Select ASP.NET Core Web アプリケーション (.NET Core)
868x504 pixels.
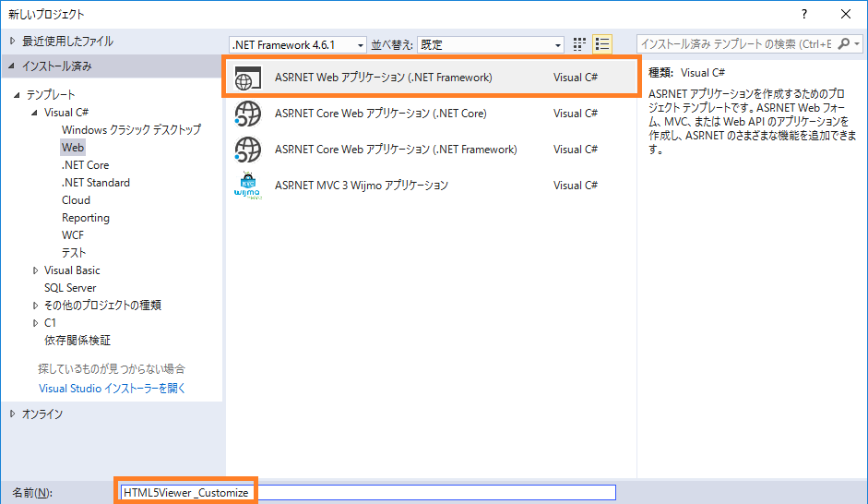(x=431, y=114)
